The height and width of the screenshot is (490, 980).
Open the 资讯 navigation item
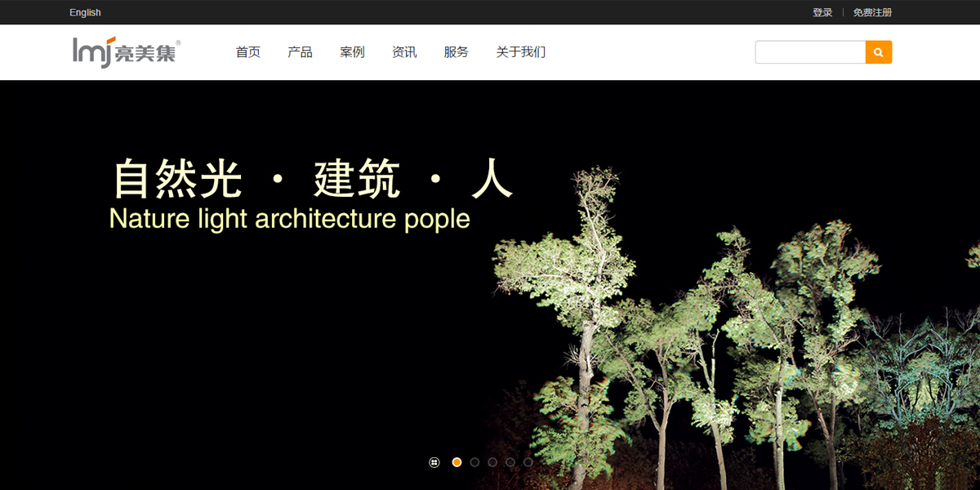404,52
